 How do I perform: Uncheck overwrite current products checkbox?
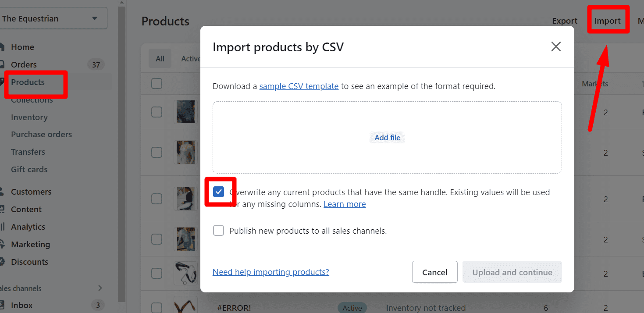(218, 192)
